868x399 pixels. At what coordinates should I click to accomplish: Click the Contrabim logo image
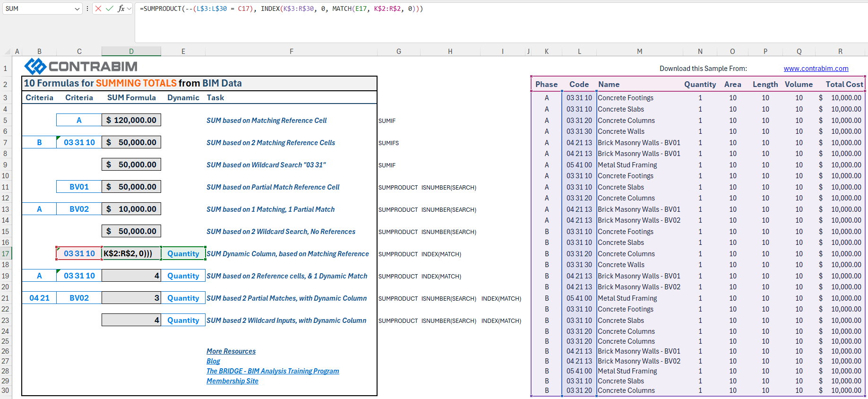coord(81,67)
